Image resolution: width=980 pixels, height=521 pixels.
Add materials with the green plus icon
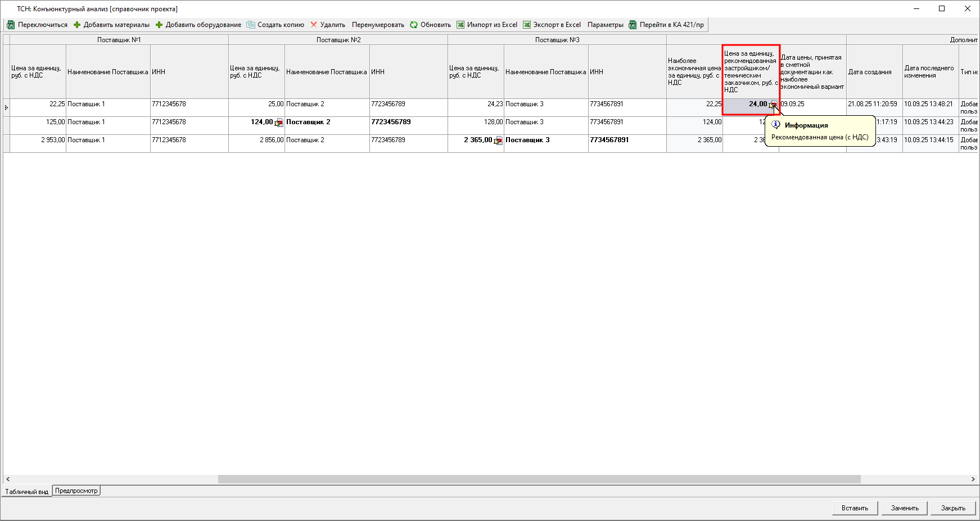point(77,25)
